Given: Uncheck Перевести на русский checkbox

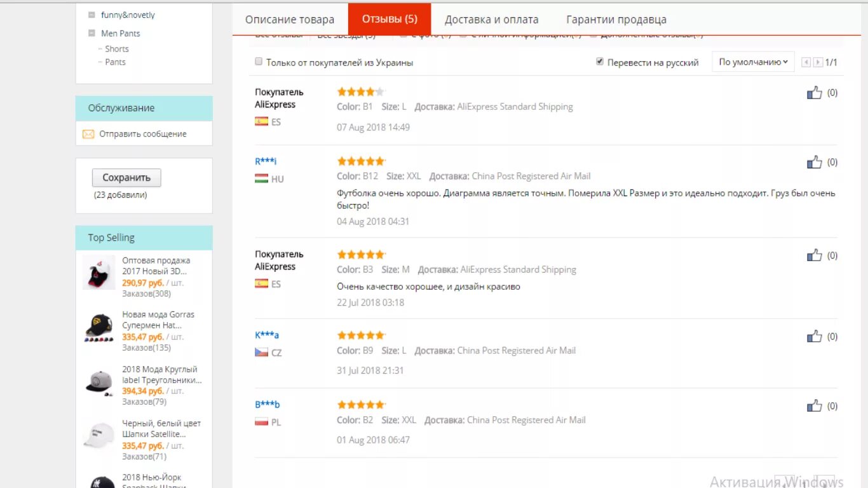Looking at the screenshot, I should tap(600, 62).
